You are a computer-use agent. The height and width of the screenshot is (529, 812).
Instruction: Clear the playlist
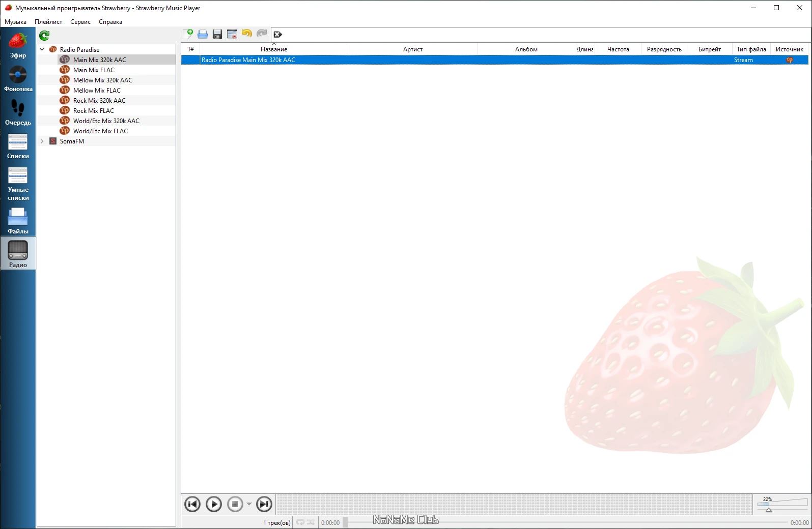pyautogui.click(x=232, y=34)
